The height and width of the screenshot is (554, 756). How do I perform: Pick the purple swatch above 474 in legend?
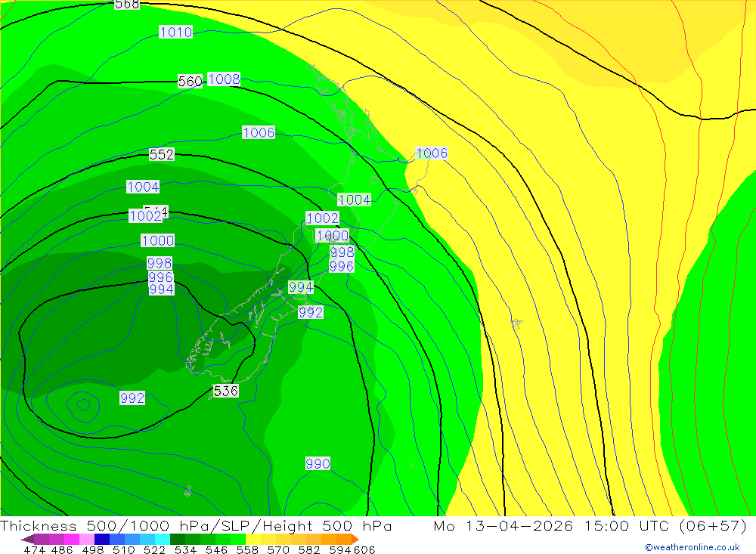coord(41,539)
